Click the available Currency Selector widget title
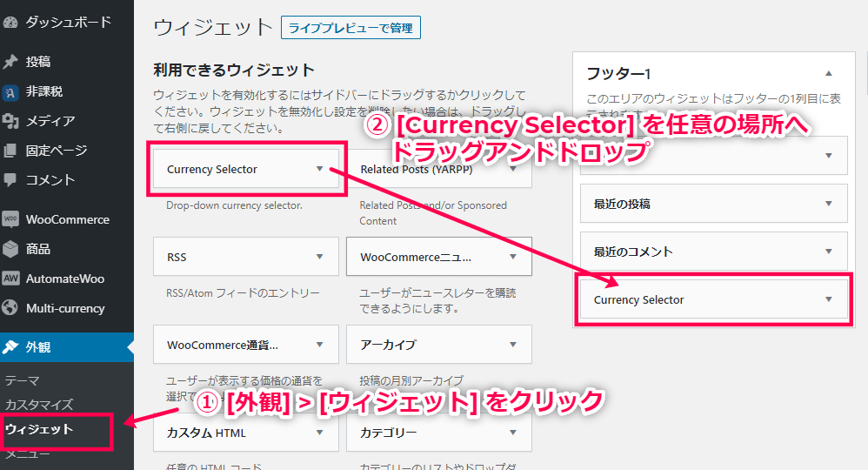The image size is (868, 470). 212,169
